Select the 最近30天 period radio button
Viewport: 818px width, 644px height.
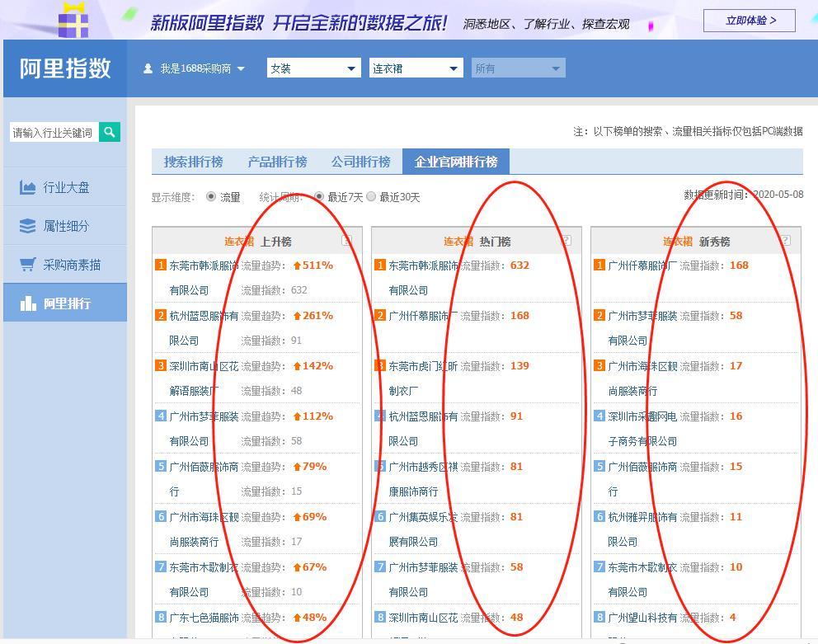coord(371,197)
